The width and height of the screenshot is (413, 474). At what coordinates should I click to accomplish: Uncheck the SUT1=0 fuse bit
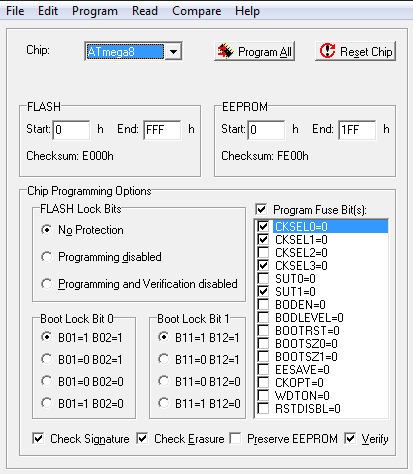tap(263, 292)
